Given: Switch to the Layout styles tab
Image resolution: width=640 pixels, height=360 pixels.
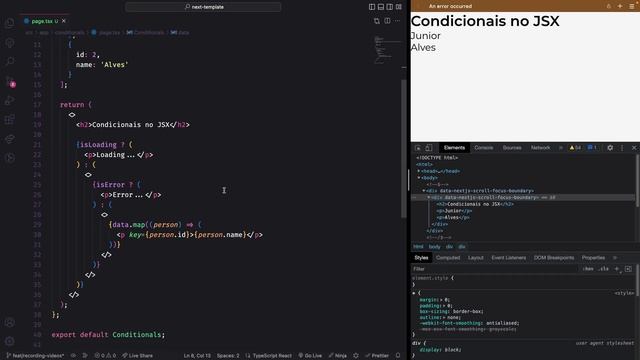Looking at the screenshot, I should (476, 258).
